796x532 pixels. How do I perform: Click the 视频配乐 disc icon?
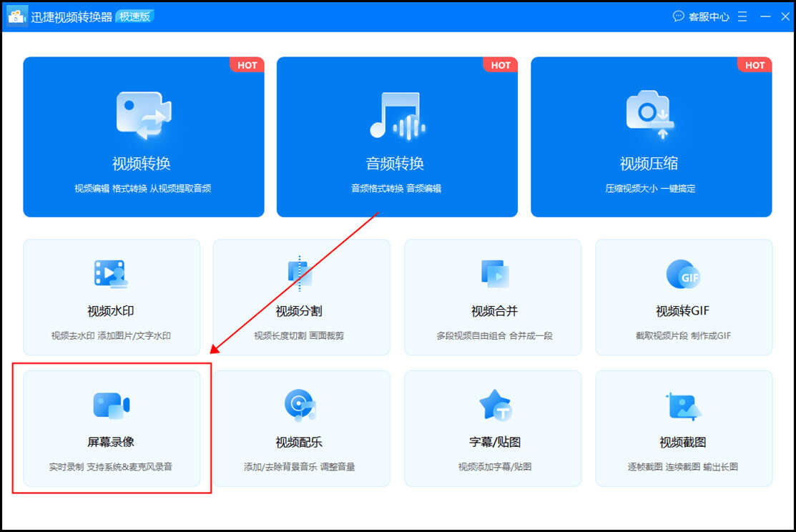pyautogui.click(x=300, y=405)
